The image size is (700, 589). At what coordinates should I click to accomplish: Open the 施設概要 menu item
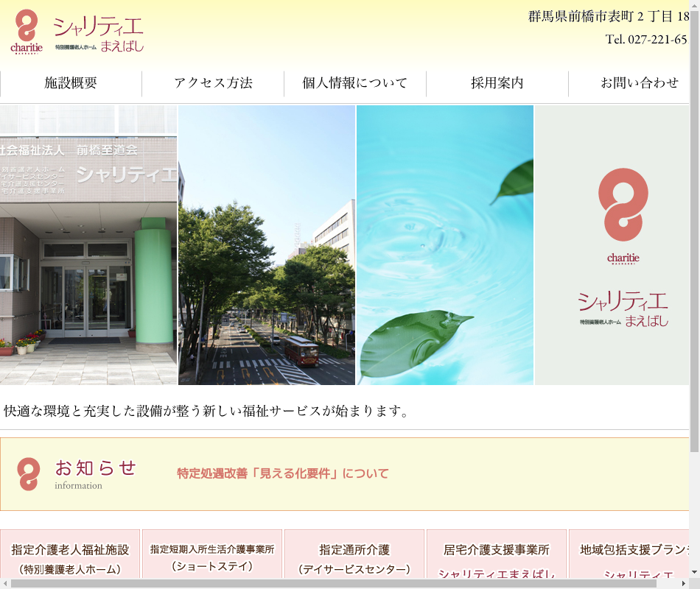tap(71, 83)
